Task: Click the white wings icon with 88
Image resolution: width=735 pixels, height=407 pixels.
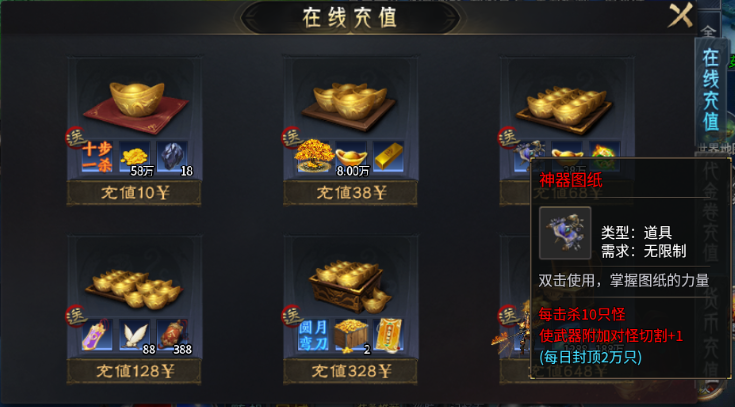Action: 135,335
